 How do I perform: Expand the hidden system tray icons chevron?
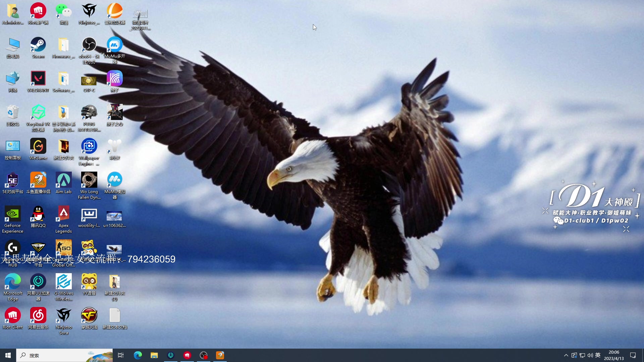click(566, 355)
